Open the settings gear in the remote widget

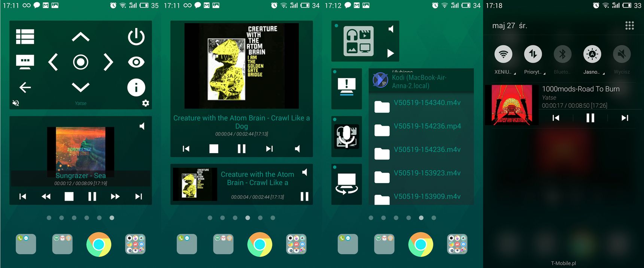146,103
